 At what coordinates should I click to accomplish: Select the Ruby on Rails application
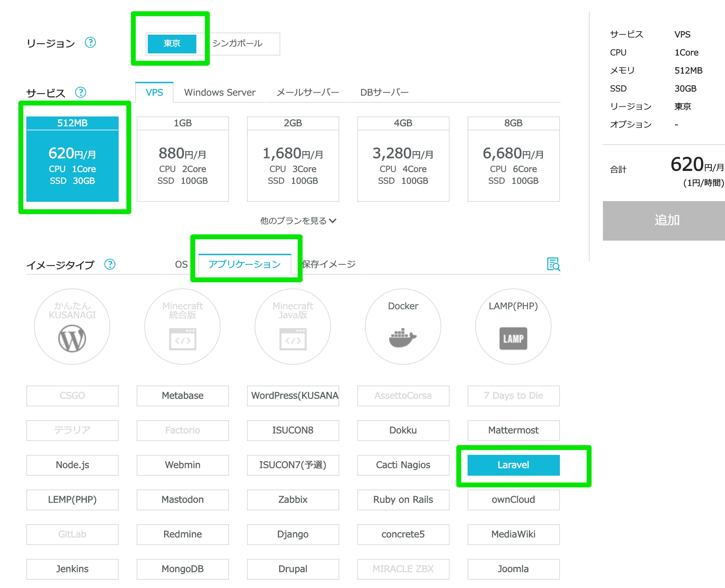pos(403,500)
